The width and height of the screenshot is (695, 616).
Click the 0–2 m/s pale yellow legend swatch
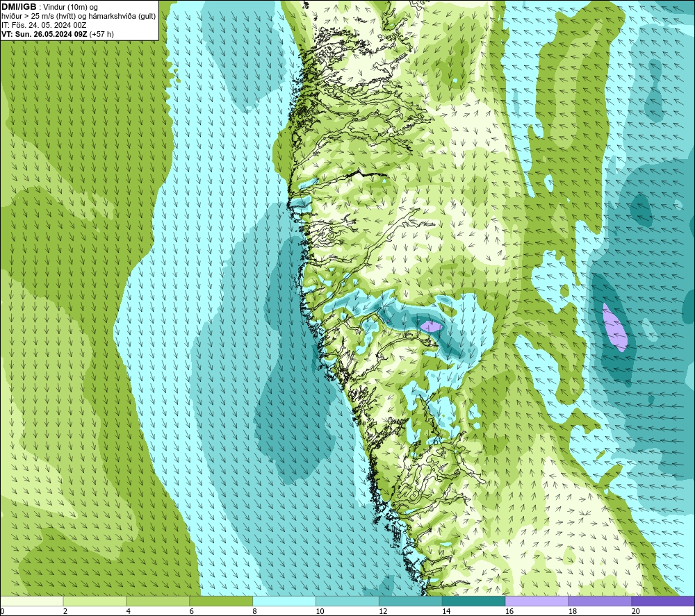[32, 601]
